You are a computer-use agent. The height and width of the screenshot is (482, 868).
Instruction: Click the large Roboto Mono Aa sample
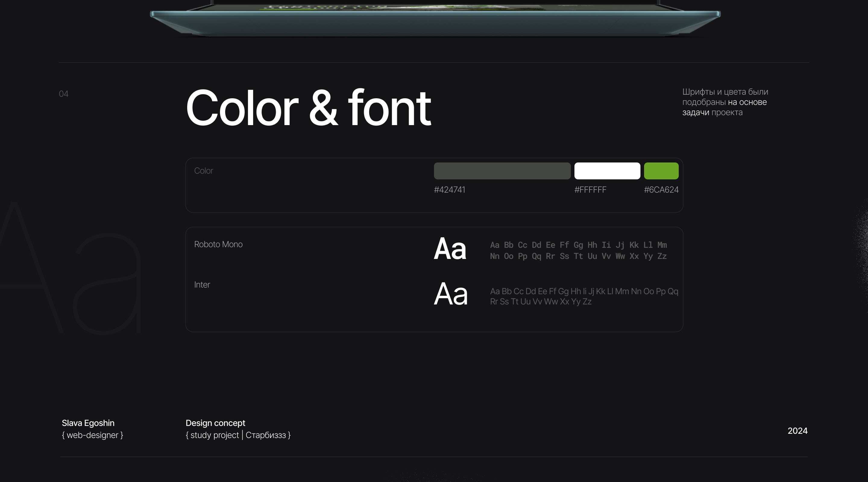point(450,249)
